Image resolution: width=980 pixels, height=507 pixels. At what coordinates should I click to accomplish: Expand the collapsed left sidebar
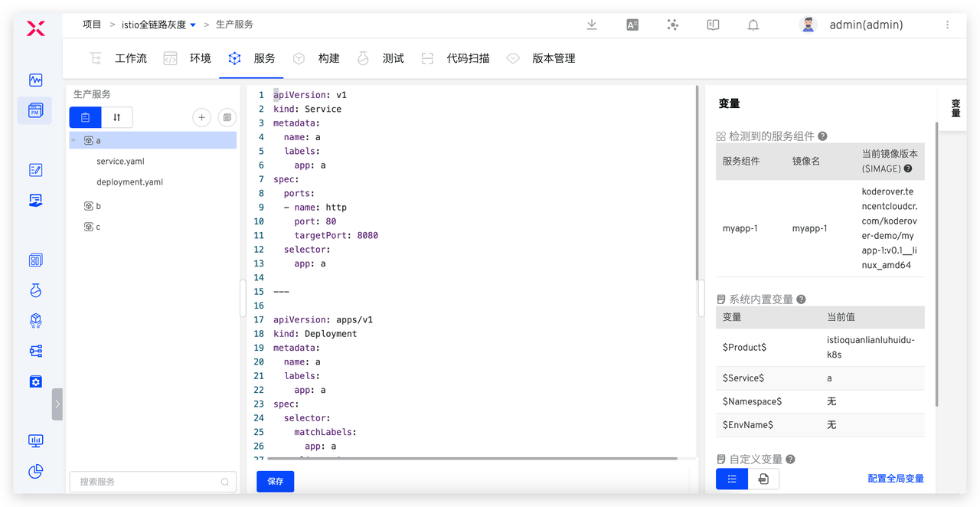[57, 404]
